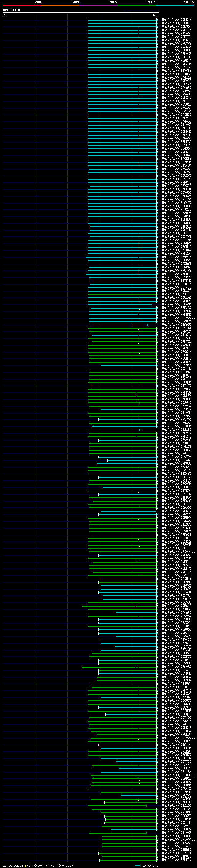Screen dimensions: 197x868
Task: Click the UniRef100_P33560 label
Action: tap(176, 684)
